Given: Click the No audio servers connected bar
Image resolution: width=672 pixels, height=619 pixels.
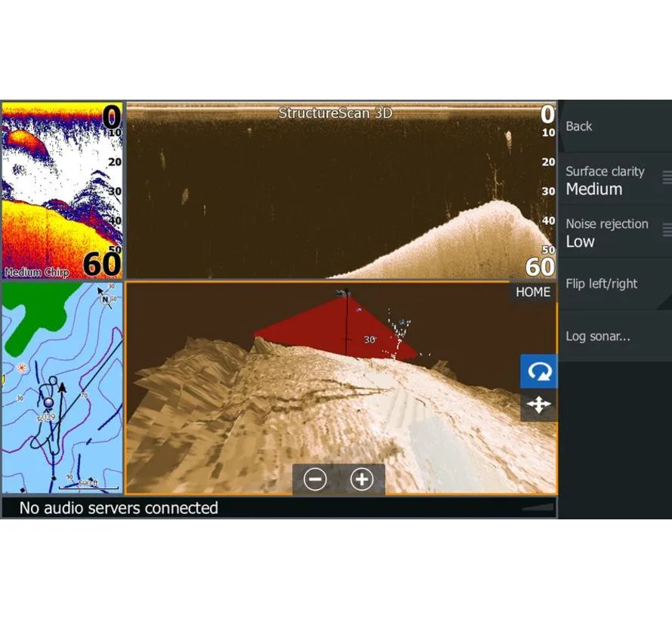Looking at the screenshot, I should pyautogui.click(x=279, y=508).
